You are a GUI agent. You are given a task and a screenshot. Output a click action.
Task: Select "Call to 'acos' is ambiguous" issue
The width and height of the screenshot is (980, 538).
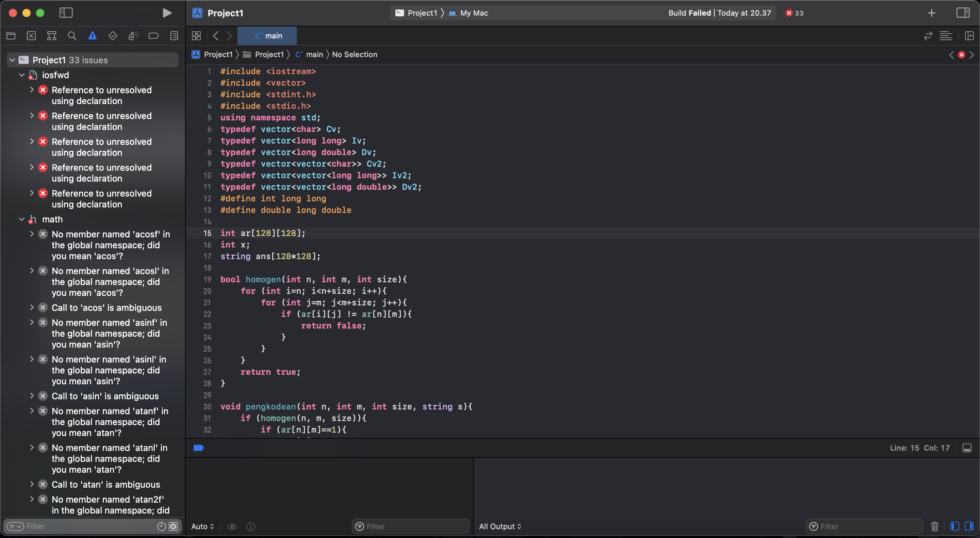tap(107, 307)
